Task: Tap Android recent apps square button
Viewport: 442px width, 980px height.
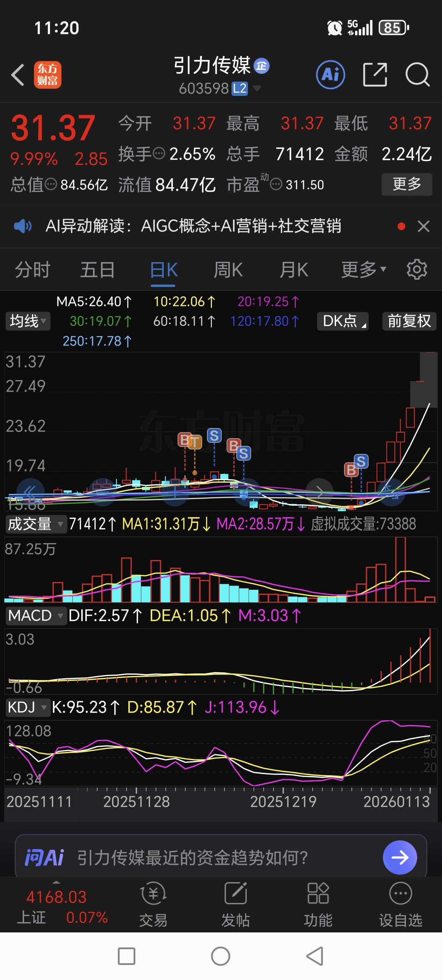Action: point(127,956)
